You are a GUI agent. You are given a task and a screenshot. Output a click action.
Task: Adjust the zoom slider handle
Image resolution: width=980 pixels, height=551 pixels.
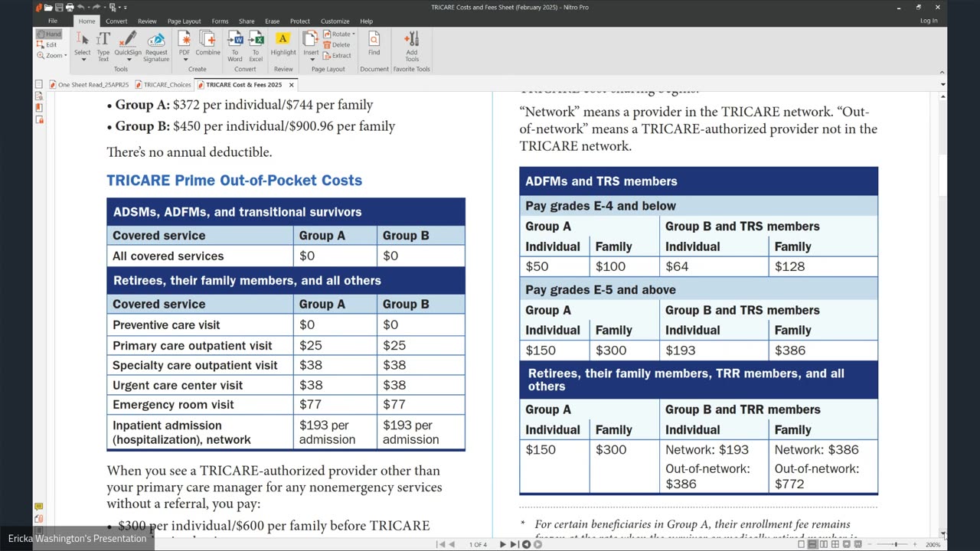896,544
